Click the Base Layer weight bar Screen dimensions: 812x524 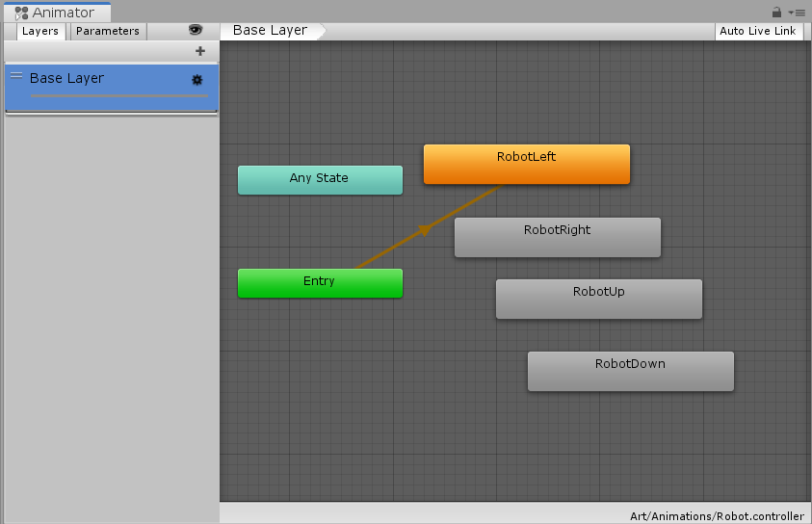coord(118,96)
